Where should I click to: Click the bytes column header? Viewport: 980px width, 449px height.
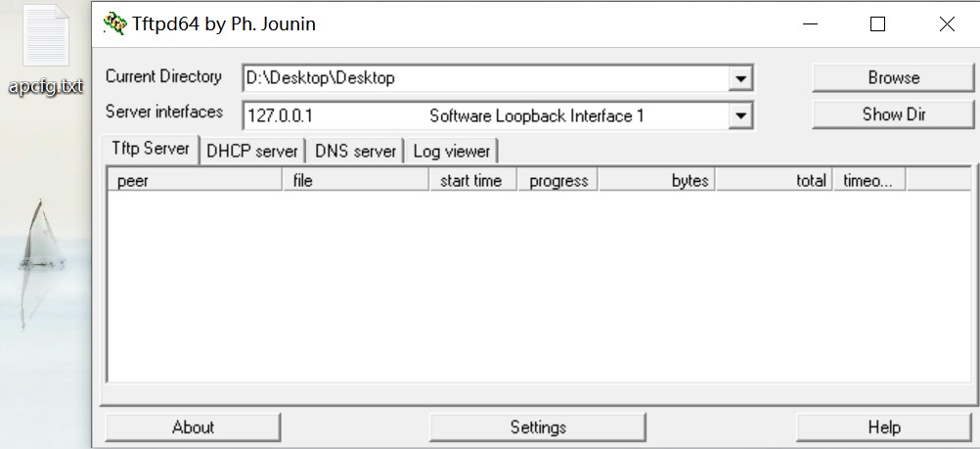point(657,181)
